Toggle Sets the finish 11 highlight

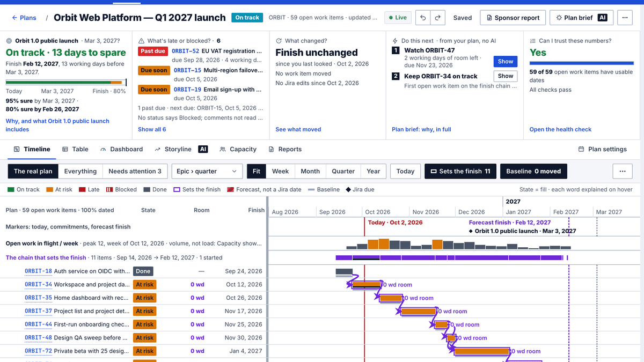460,172
